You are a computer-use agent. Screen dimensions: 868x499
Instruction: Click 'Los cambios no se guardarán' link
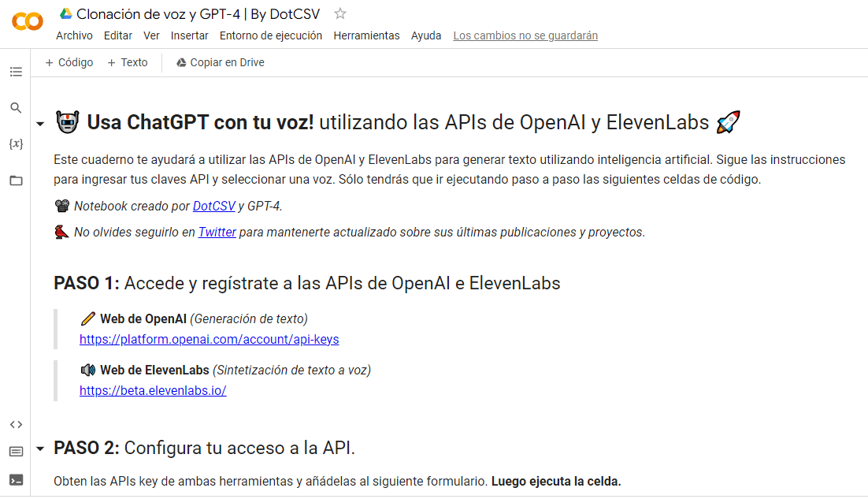click(525, 35)
